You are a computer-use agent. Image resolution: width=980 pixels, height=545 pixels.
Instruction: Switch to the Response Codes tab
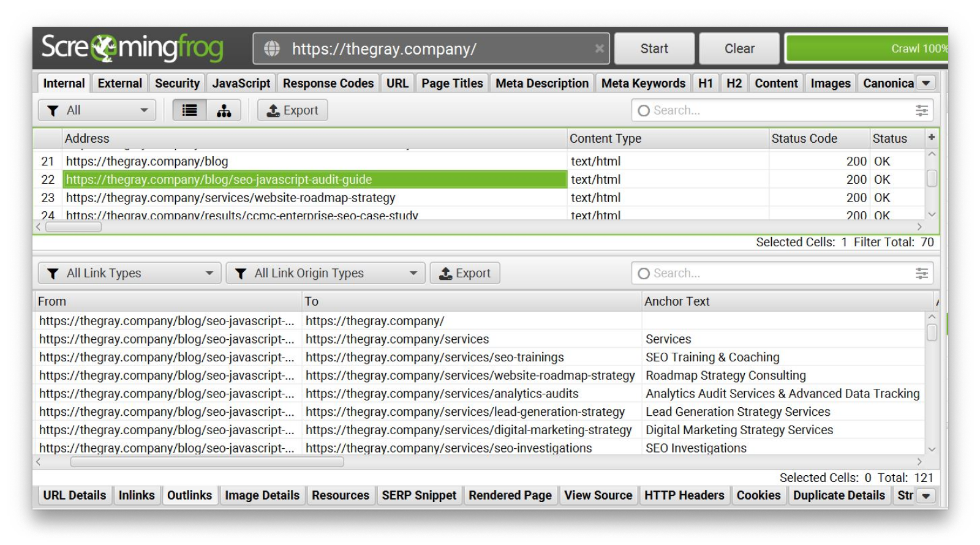(x=328, y=83)
